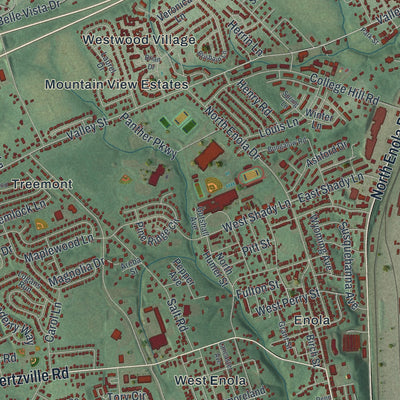Click the Henry Rd street label
This screenshot has height=400, width=400.
(x=254, y=98)
